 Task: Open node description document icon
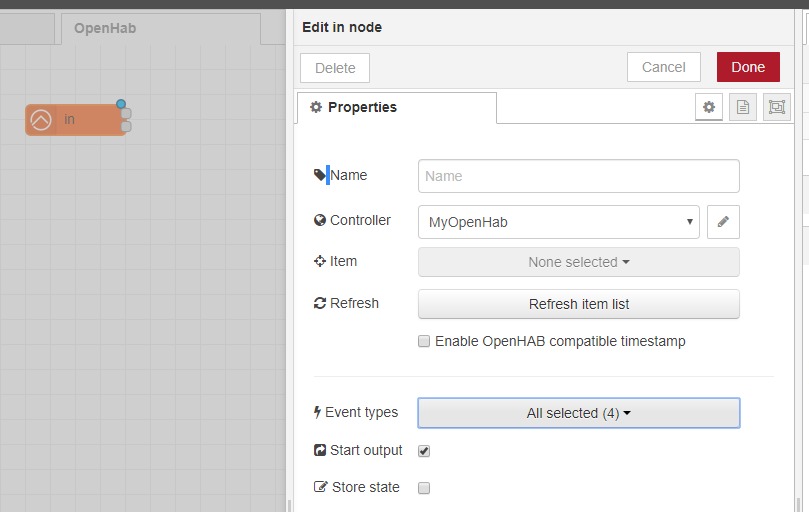pos(743,107)
